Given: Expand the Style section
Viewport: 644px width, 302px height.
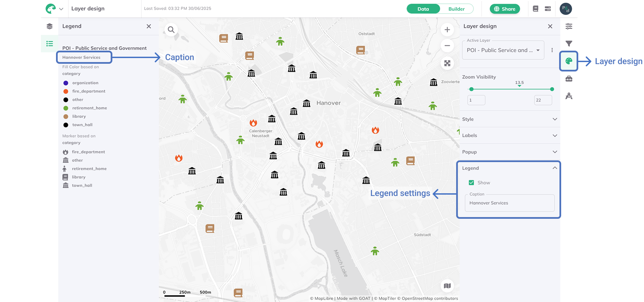Looking at the screenshot, I should coord(509,119).
